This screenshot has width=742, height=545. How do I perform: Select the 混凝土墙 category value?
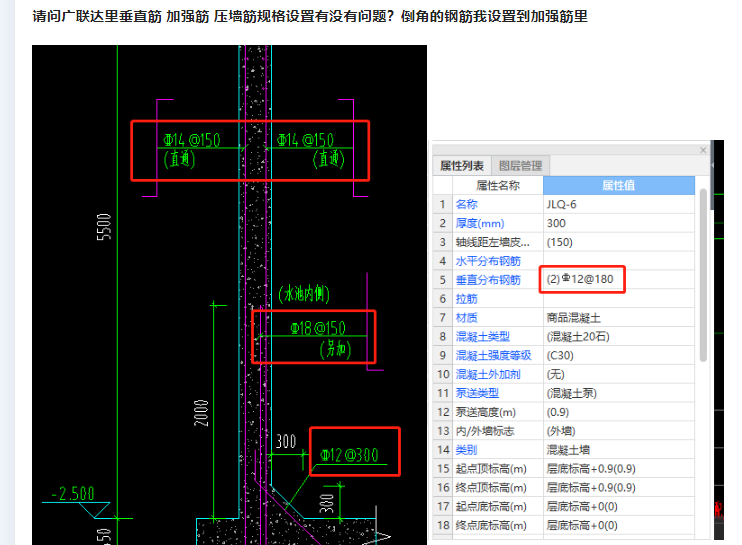[619, 450]
